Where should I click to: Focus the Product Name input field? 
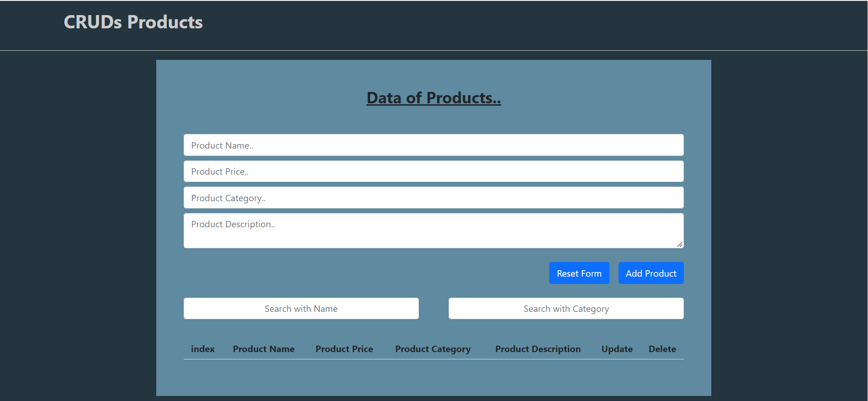coord(434,145)
